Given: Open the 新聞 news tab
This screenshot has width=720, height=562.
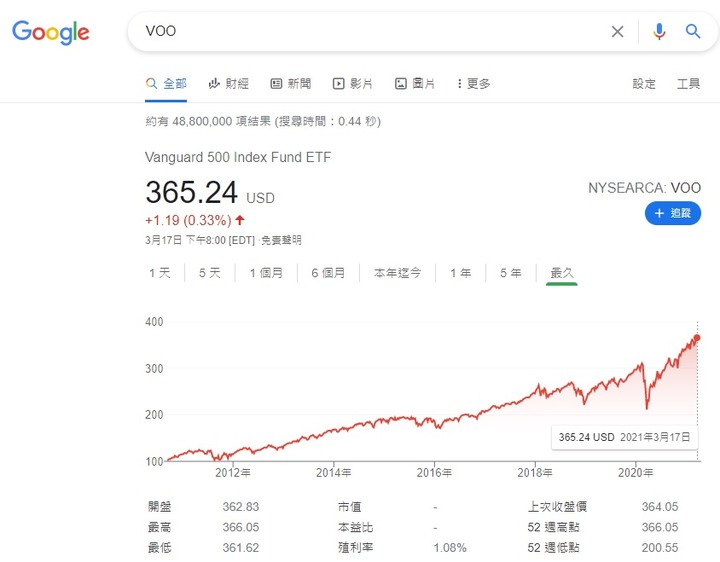Looking at the screenshot, I should click(x=291, y=84).
